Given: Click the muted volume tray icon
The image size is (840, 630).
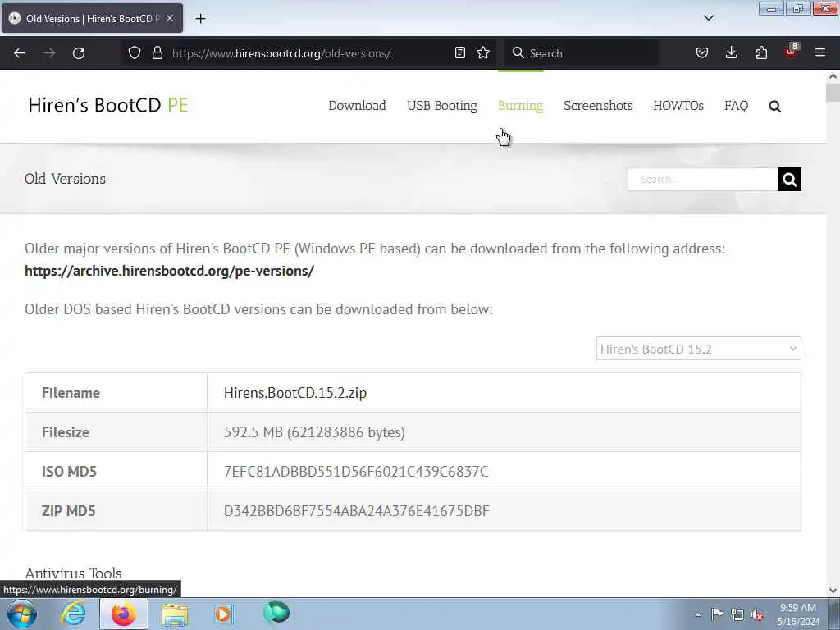Looking at the screenshot, I should (x=757, y=615).
